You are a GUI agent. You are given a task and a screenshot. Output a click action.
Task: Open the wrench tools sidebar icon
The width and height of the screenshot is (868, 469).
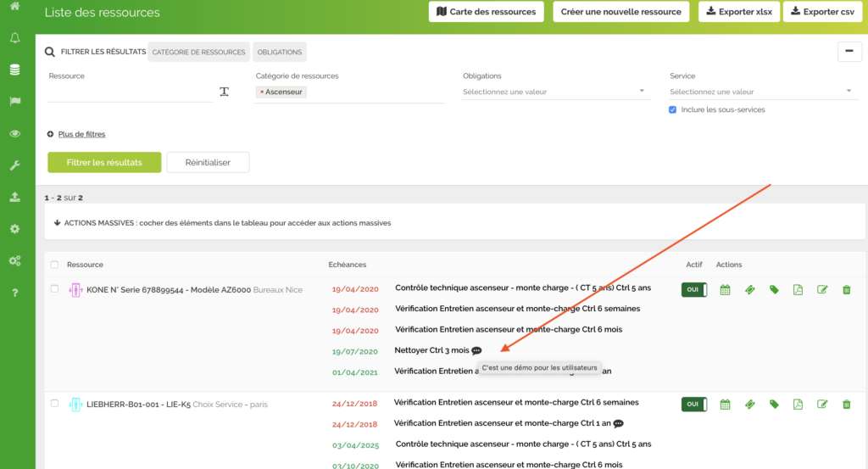pos(14,165)
